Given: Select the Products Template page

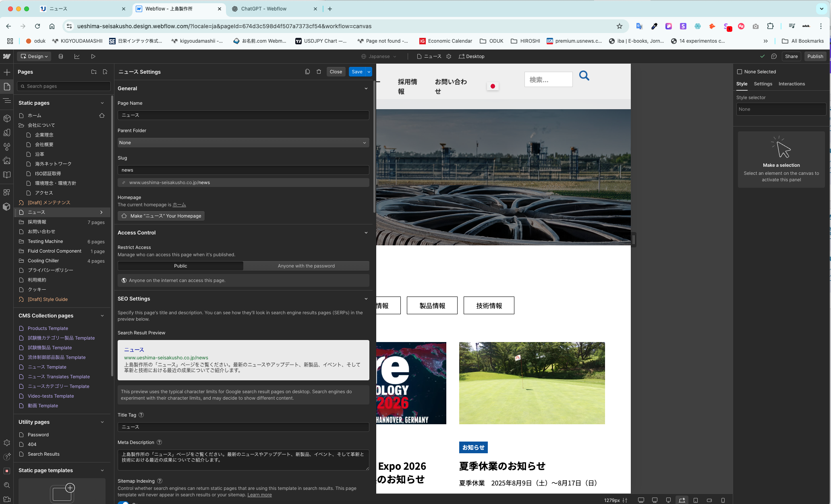Looking at the screenshot, I should 48,328.
